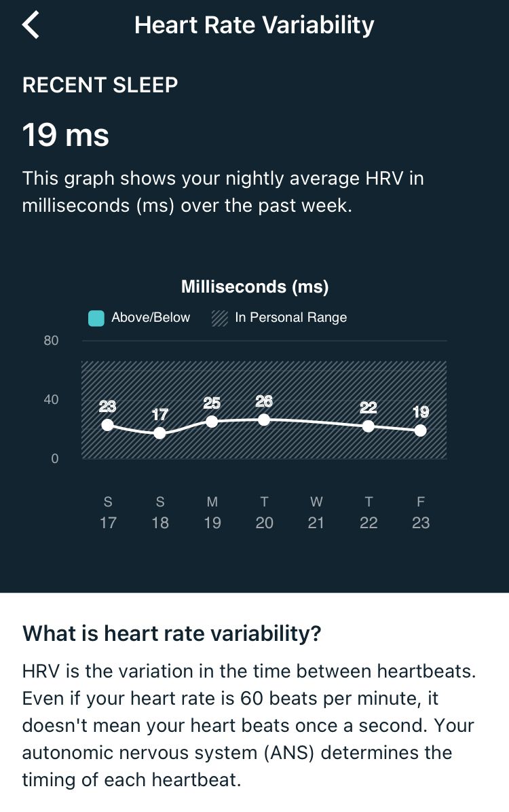The height and width of the screenshot is (812, 509).
Task: Select the data point labeled 17
Action: (159, 433)
